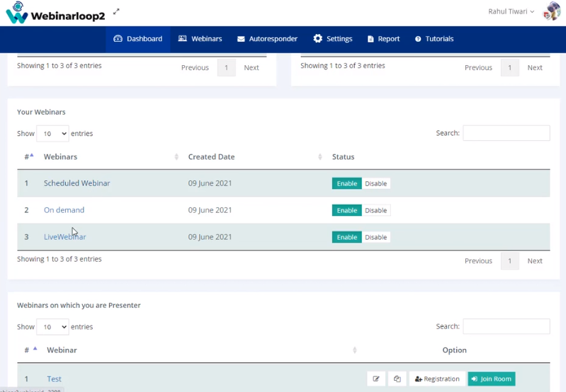566x392 pixels.
Task: Click the Webinarloop2 logo
Action: [x=55, y=13]
